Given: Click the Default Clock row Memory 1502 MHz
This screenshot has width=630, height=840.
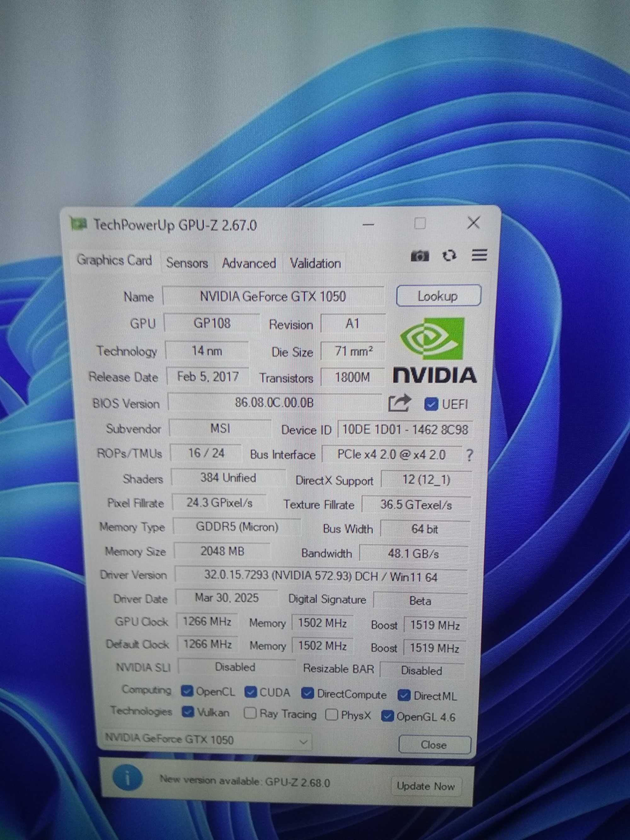Looking at the screenshot, I should [x=322, y=646].
